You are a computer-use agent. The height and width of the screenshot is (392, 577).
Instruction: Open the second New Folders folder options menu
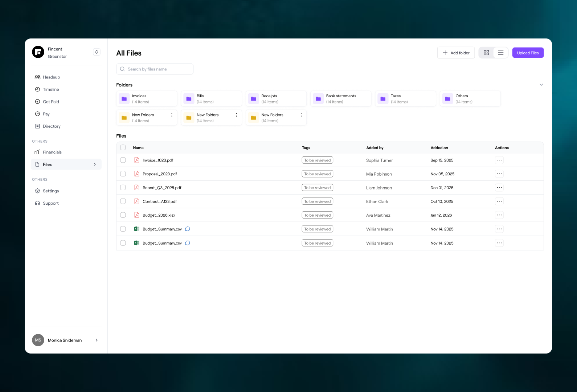coord(236,115)
